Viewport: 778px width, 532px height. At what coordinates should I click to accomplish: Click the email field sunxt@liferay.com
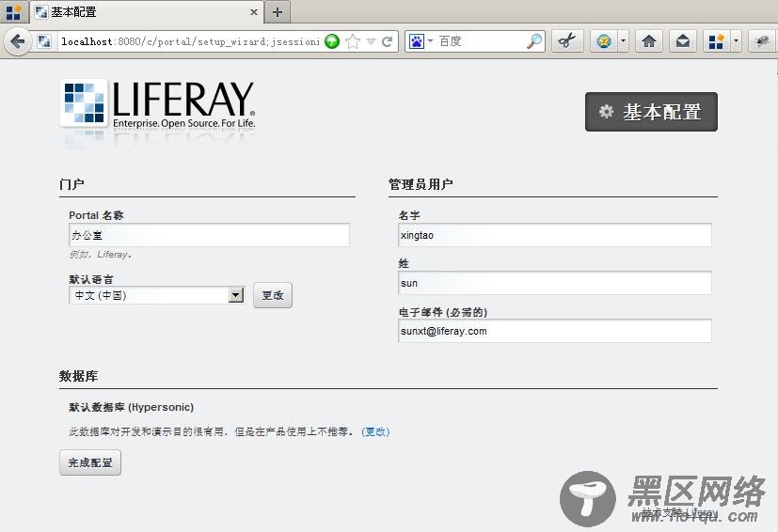point(555,331)
